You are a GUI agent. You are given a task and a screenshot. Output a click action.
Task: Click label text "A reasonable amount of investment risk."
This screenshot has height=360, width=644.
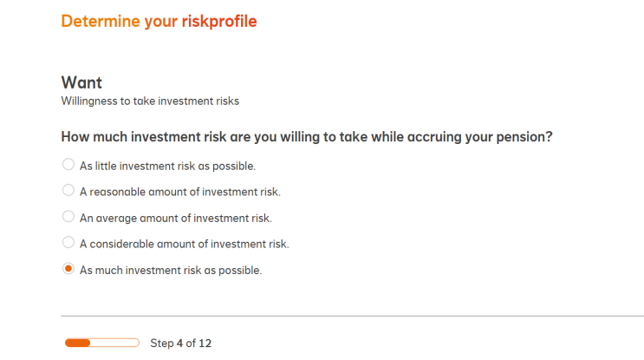coord(179,192)
